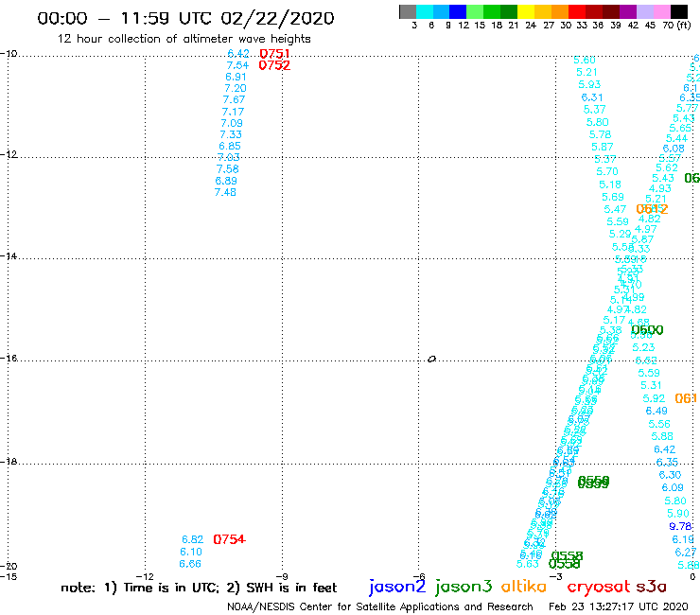This screenshot has width=700, height=615.
Task: Click the wave height value '7.54'
Action: [237, 65]
